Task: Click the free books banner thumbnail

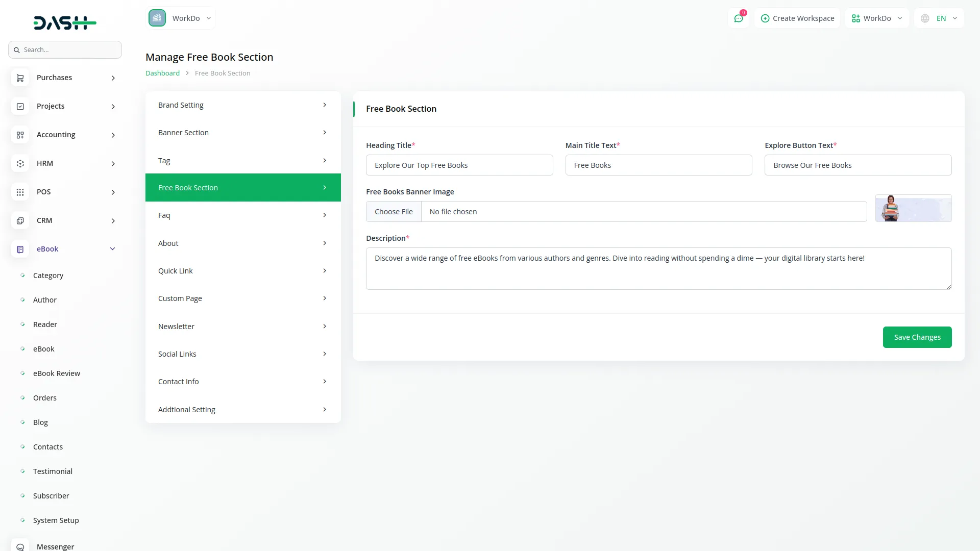Action: (x=913, y=208)
